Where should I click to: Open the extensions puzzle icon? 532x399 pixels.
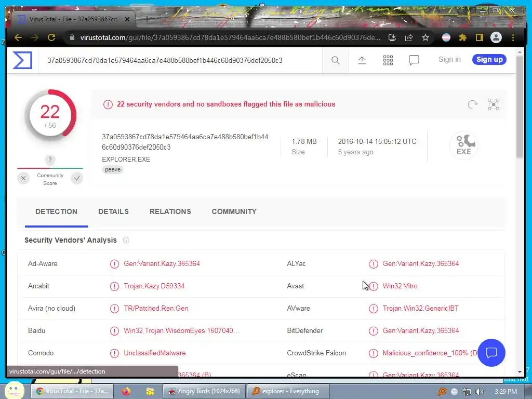pos(463,37)
